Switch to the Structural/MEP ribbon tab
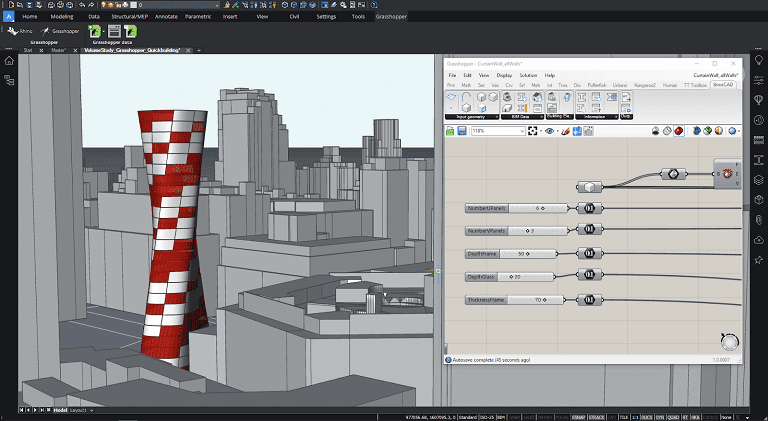This screenshot has height=421, width=768. coord(130,16)
